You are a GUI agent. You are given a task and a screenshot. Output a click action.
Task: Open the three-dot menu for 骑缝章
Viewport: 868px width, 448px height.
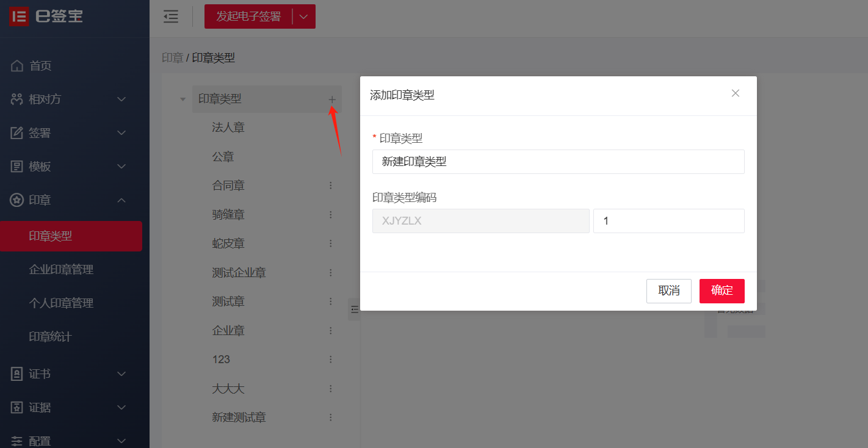click(x=331, y=215)
